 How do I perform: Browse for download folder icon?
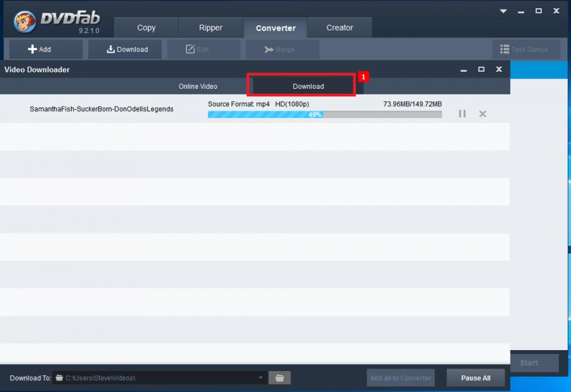click(279, 378)
